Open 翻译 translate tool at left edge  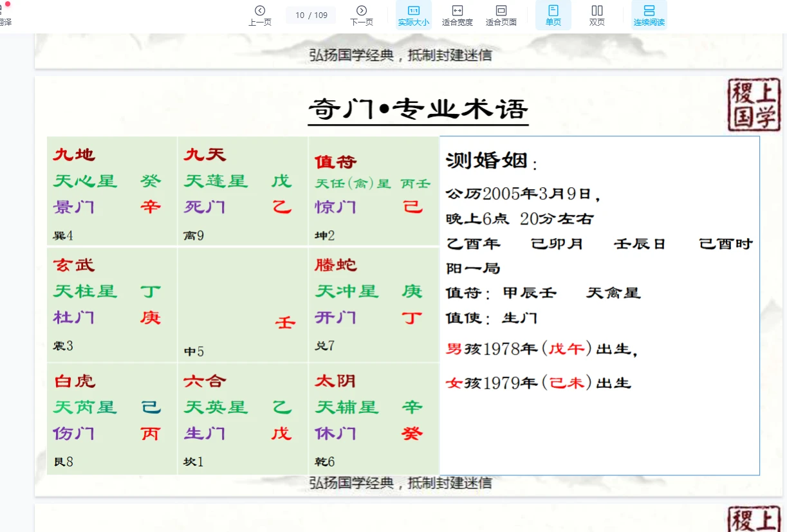tap(5, 16)
